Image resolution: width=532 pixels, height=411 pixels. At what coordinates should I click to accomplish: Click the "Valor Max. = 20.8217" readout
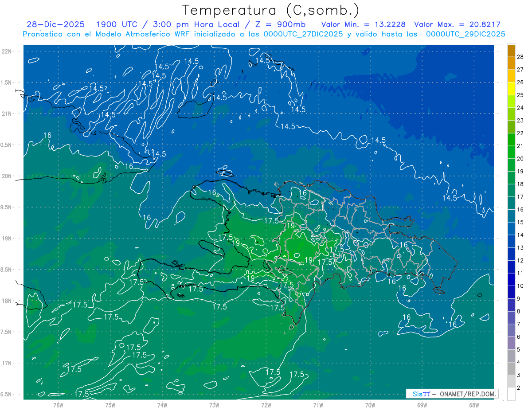click(457, 25)
